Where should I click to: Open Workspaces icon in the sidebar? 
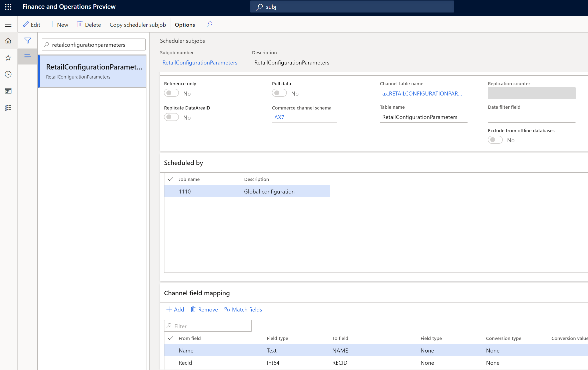[8, 91]
